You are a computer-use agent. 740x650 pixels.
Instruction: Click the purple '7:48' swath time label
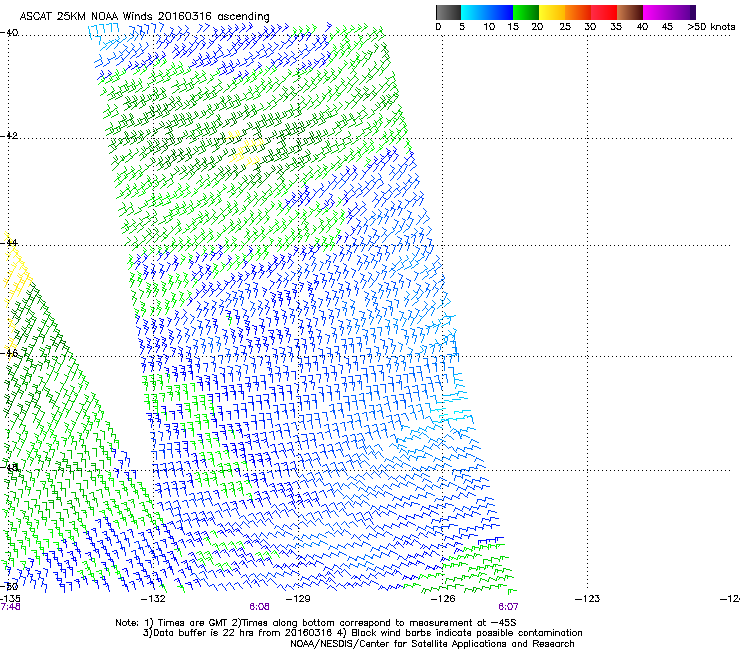tap(10, 607)
